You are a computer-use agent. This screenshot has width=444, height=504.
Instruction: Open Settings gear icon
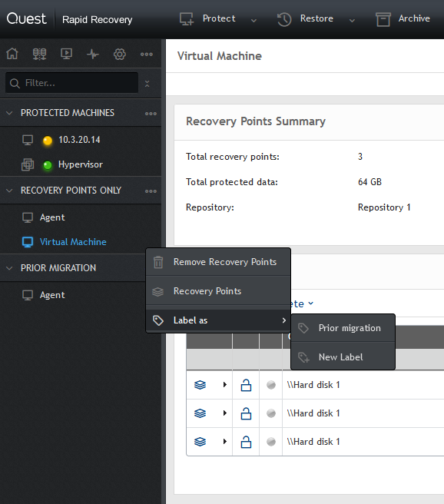(120, 54)
